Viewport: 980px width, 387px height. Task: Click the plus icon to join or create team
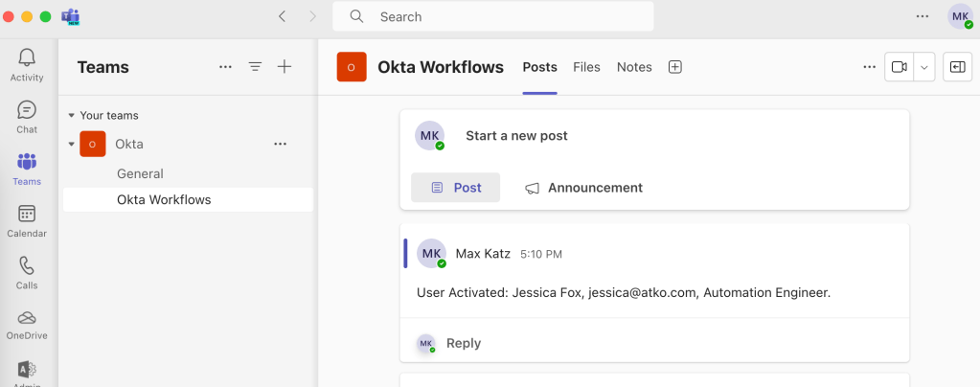pyautogui.click(x=284, y=67)
